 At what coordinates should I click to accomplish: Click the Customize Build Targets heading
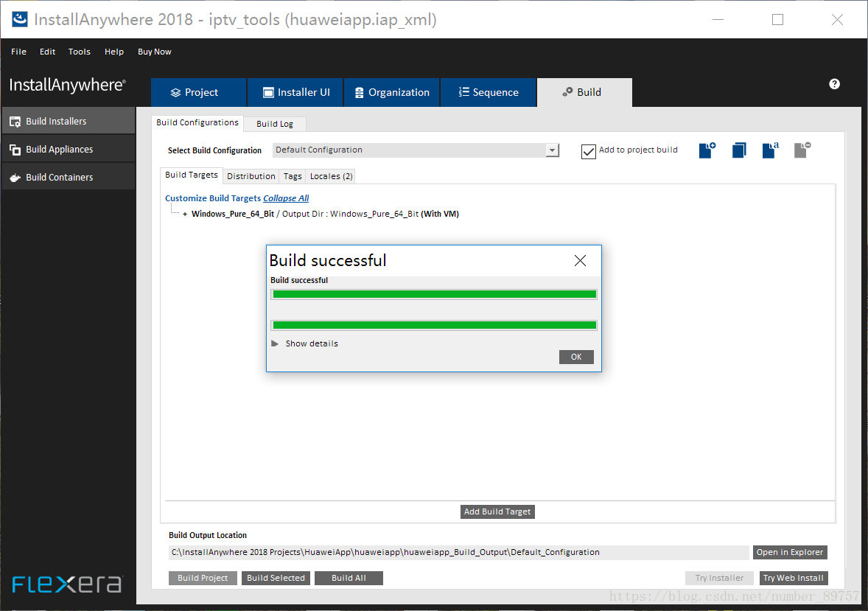click(x=212, y=198)
